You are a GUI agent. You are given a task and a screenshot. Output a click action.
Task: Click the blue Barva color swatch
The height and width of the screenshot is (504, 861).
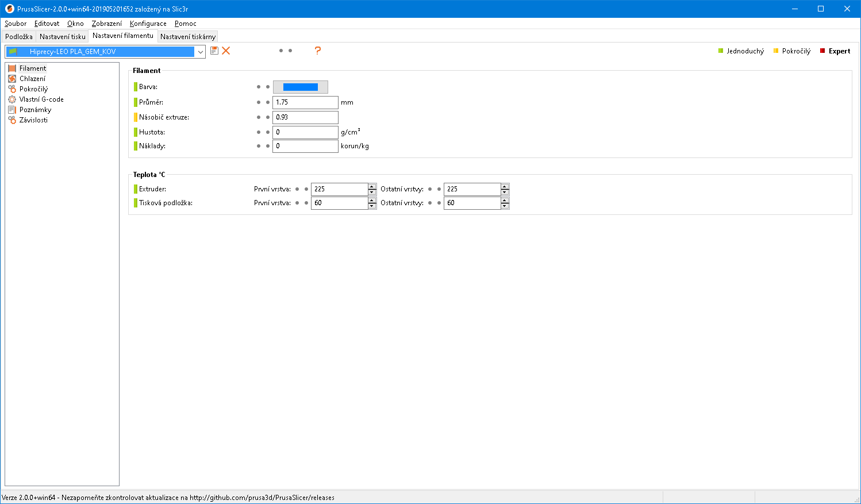pos(300,87)
